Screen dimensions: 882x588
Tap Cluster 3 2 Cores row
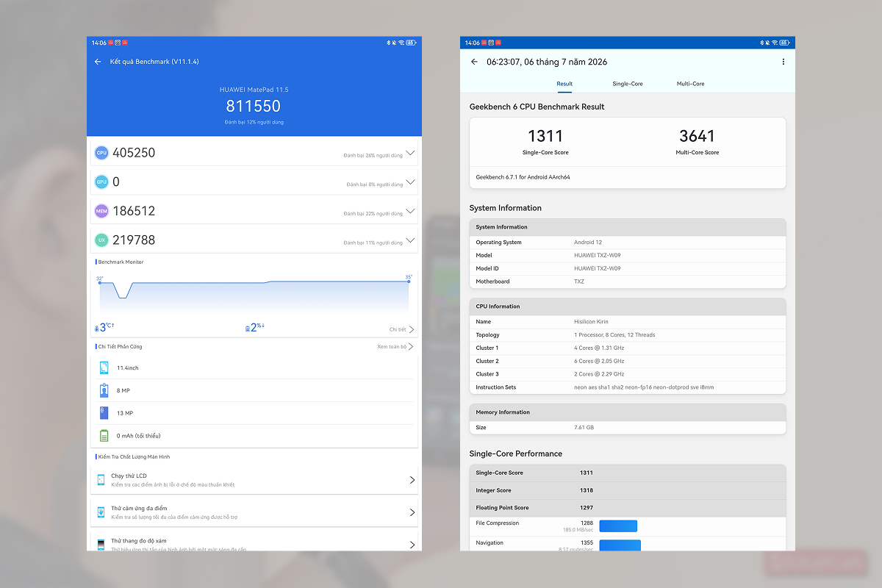tap(628, 374)
